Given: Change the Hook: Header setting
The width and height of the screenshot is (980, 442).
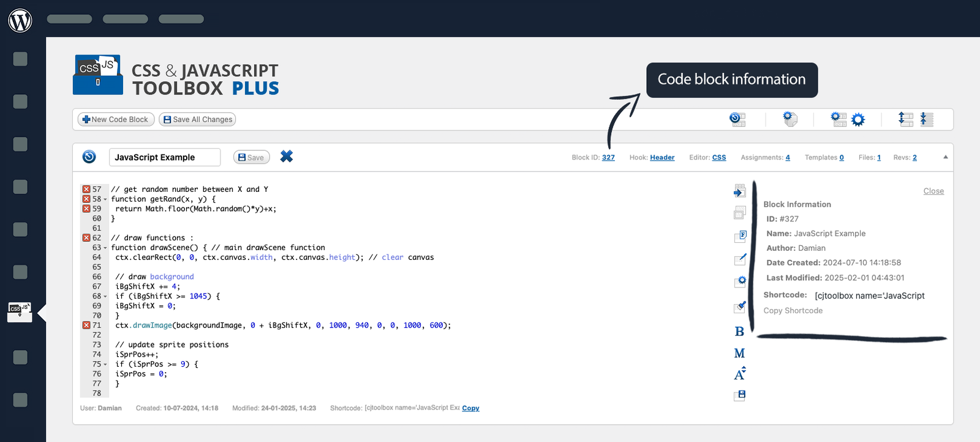Looking at the screenshot, I should (662, 158).
